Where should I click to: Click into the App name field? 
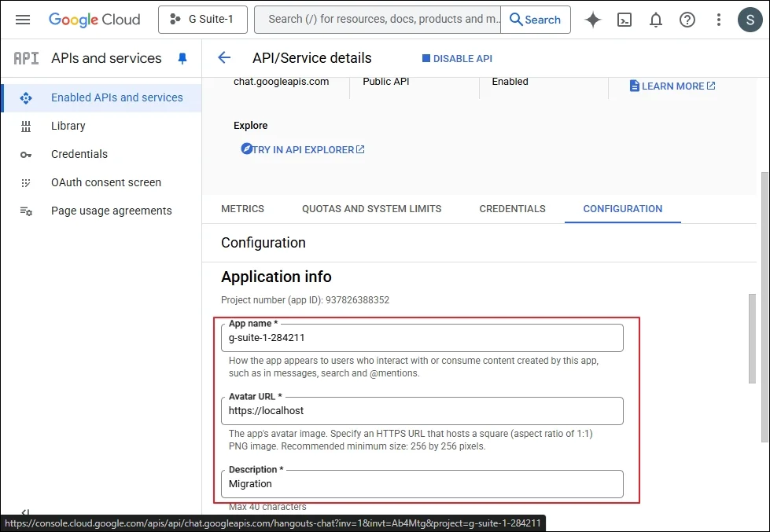[422, 338]
